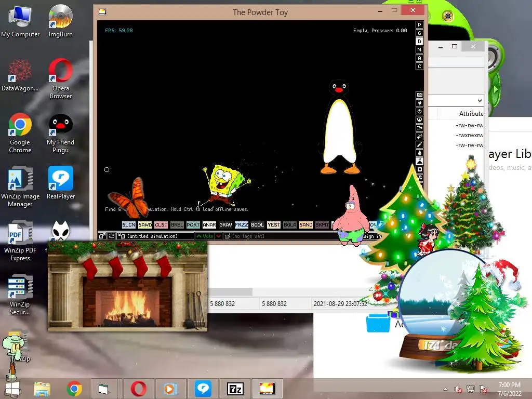Open the Explosives category icon
This screenshot has height=399, width=532.
pyautogui.click(x=419, y=136)
